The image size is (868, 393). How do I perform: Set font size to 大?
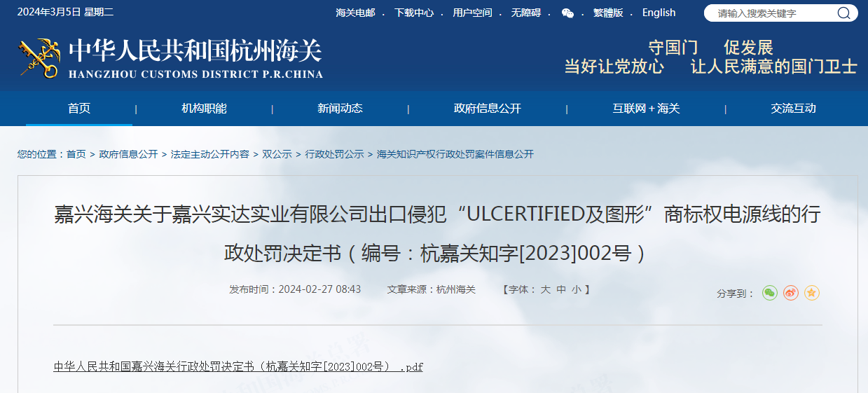tap(545, 289)
